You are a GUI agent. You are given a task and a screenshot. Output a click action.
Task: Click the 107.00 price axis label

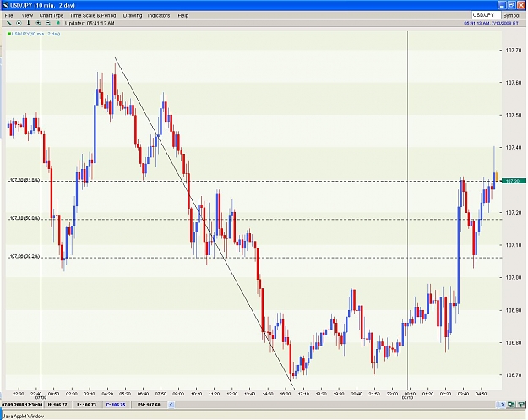point(514,277)
